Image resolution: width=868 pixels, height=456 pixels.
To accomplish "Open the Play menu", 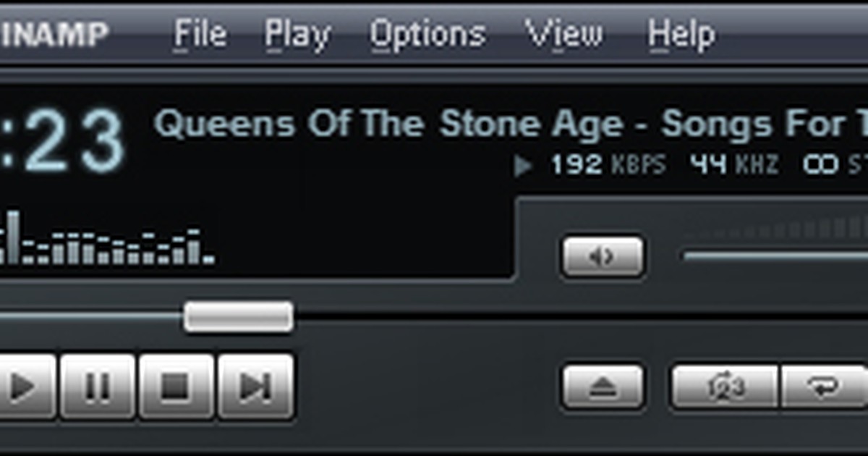I will tap(297, 34).
